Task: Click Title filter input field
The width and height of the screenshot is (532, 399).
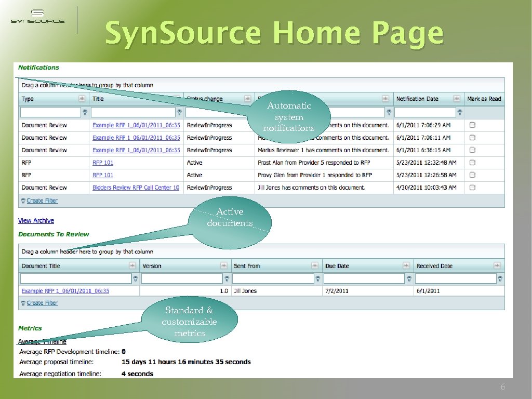Action: click(133, 112)
